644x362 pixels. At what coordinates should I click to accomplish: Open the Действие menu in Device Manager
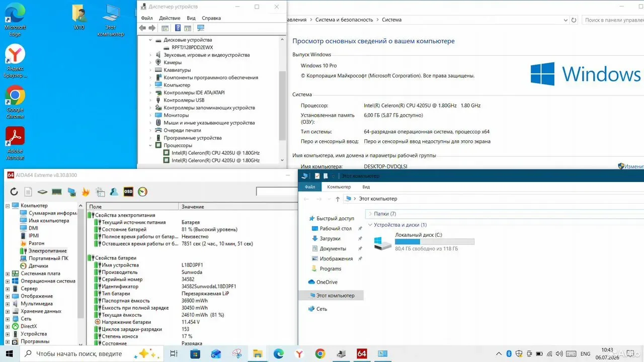click(170, 18)
